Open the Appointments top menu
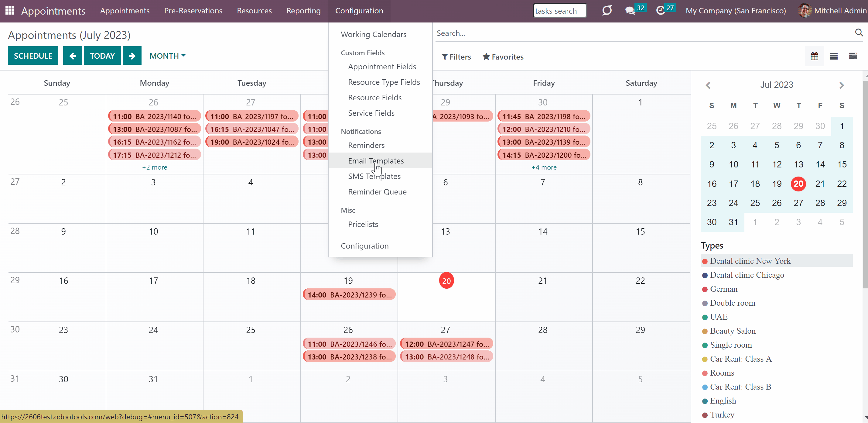The width and height of the screenshot is (868, 423). [125, 11]
